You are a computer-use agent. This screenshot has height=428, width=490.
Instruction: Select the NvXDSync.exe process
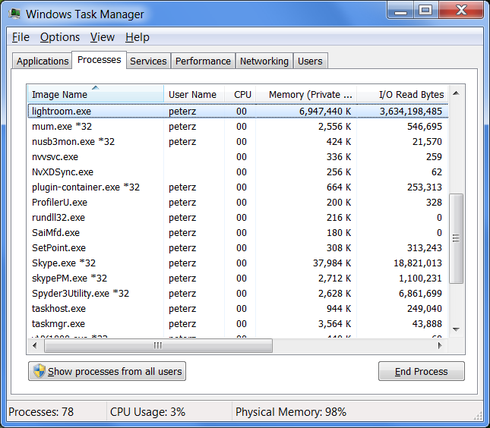pyautogui.click(x=238, y=172)
